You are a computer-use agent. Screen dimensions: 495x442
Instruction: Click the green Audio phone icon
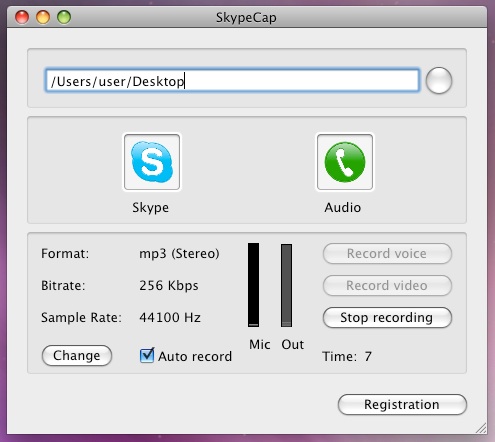click(x=345, y=162)
